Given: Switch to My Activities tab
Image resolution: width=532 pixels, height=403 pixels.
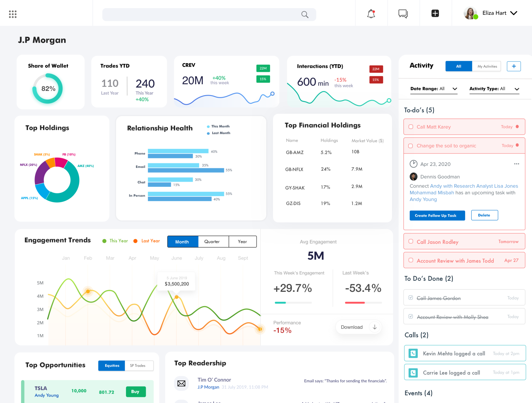Looking at the screenshot, I should pos(487,66).
